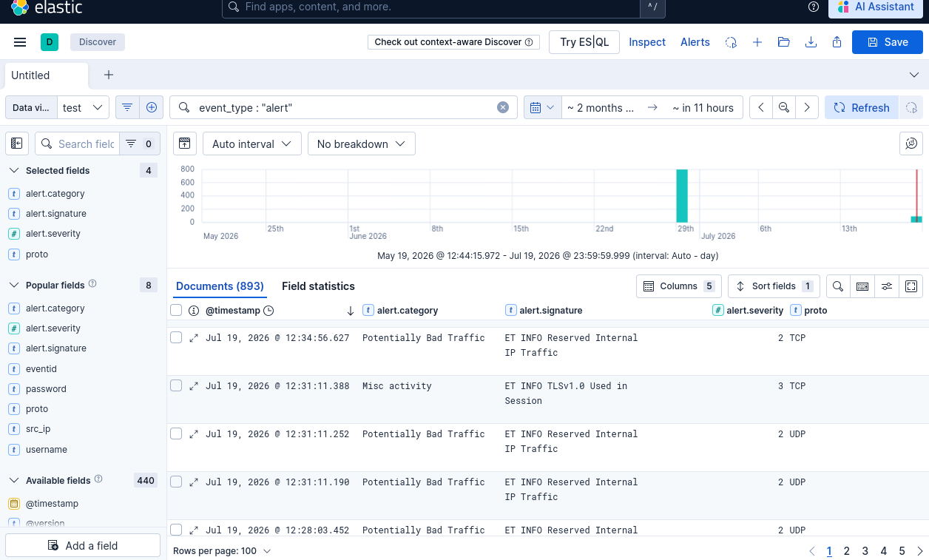Click the Add a field button
This screenshot has height=560, width=929.
[83, 545]
